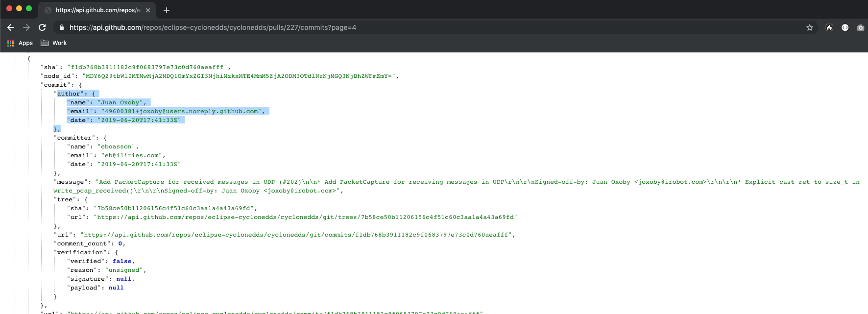Bookmark this page with the star icon
The width and height of the screenshot is (868, 314).
point(810,27)
